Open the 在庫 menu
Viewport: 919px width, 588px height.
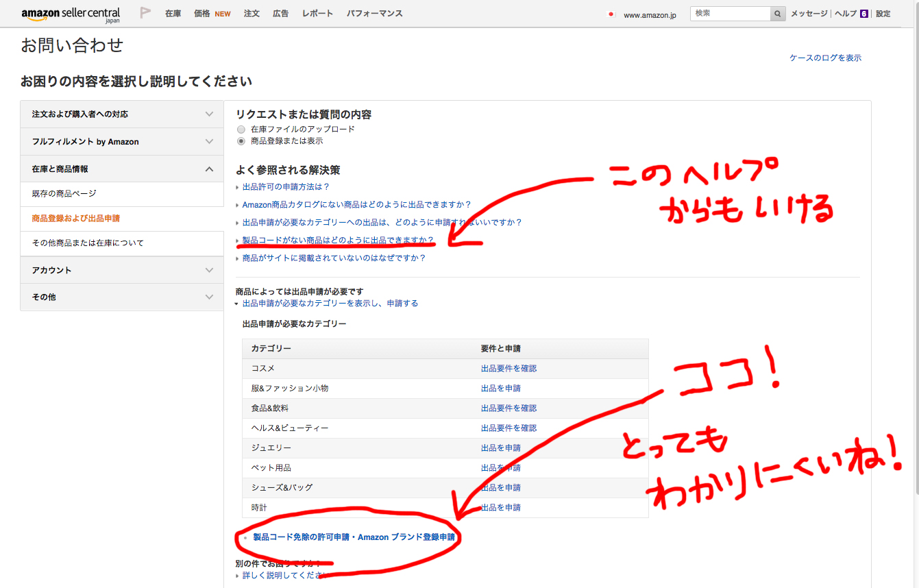[173, 14]
